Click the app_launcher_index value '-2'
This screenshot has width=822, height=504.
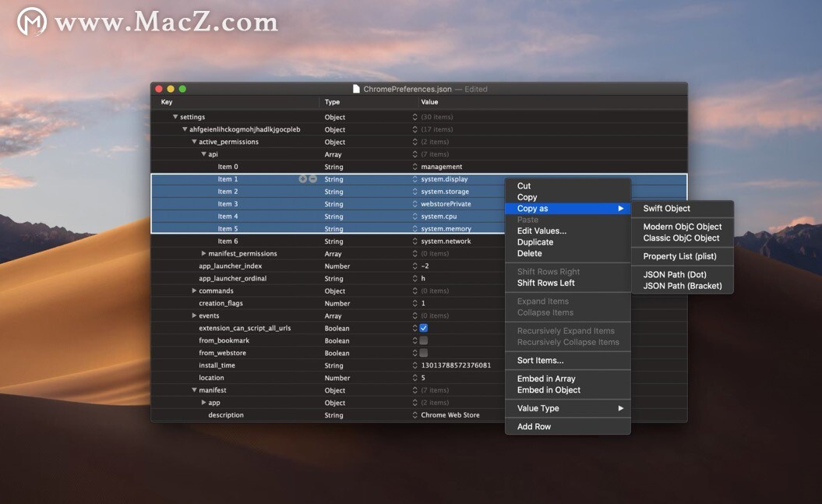pos(425,266)
